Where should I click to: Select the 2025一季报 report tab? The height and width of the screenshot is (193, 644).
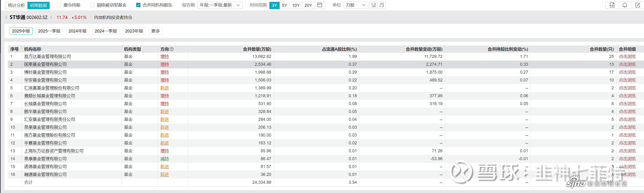coord(49,31)
